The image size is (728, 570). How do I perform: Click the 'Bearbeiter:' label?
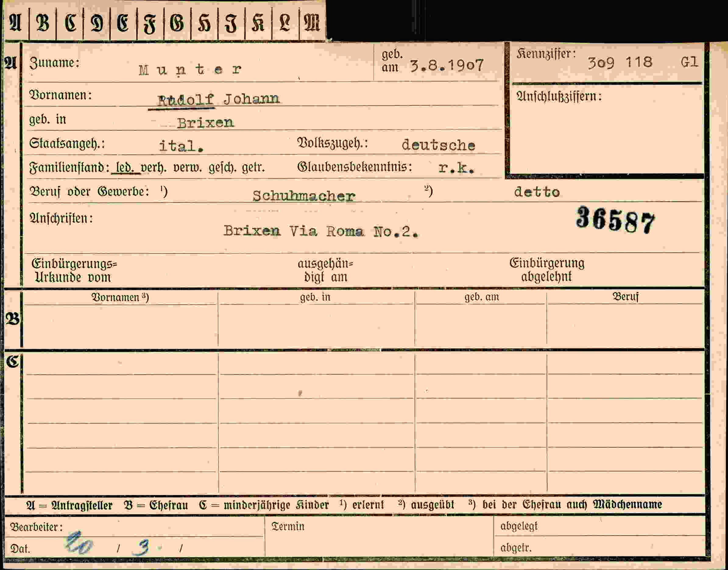click(x=36, y=527)
